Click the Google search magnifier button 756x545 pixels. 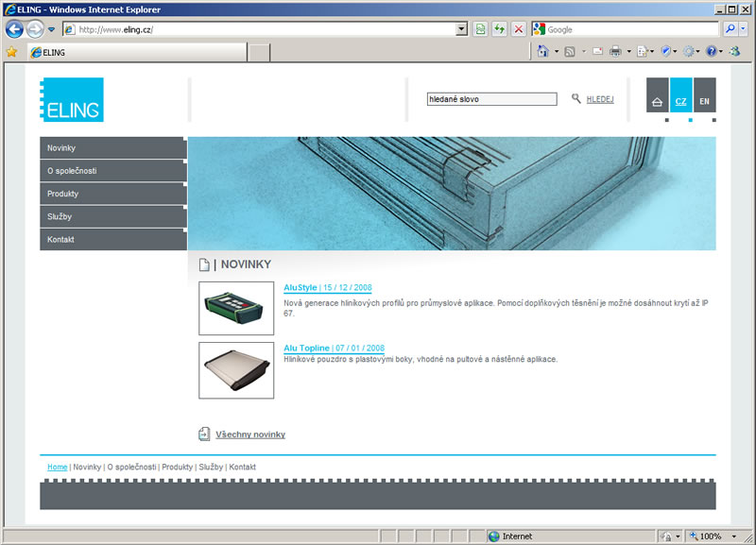(730, 29)
